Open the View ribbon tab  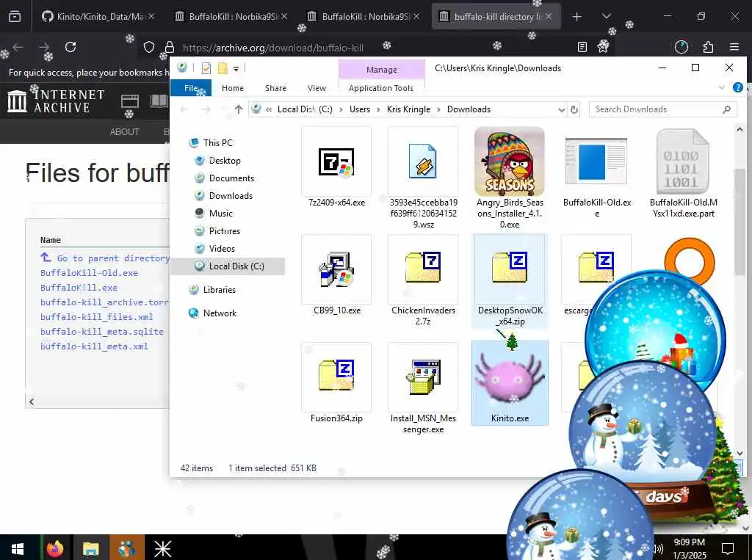[x=317, y=88]
